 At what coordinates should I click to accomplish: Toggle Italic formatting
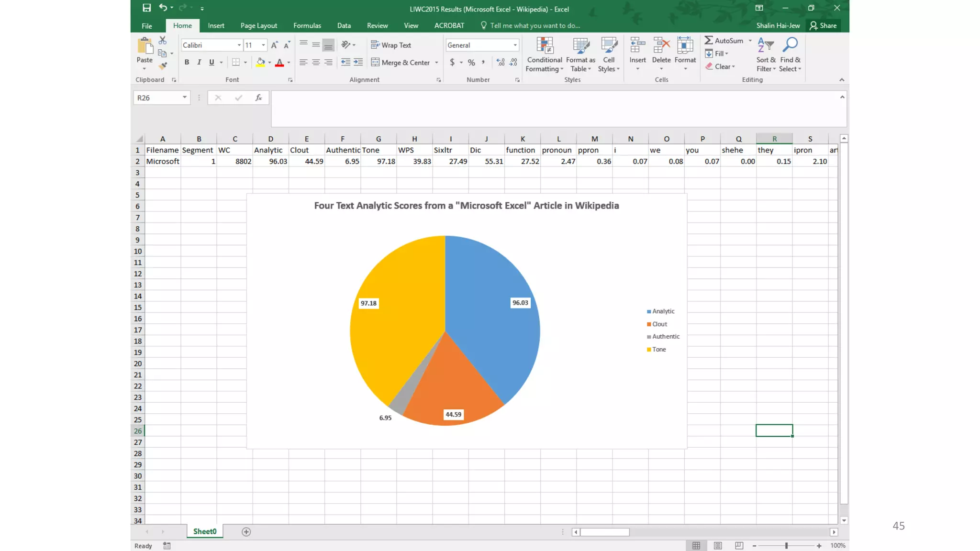pyautogui.click(x=199, y=62)
